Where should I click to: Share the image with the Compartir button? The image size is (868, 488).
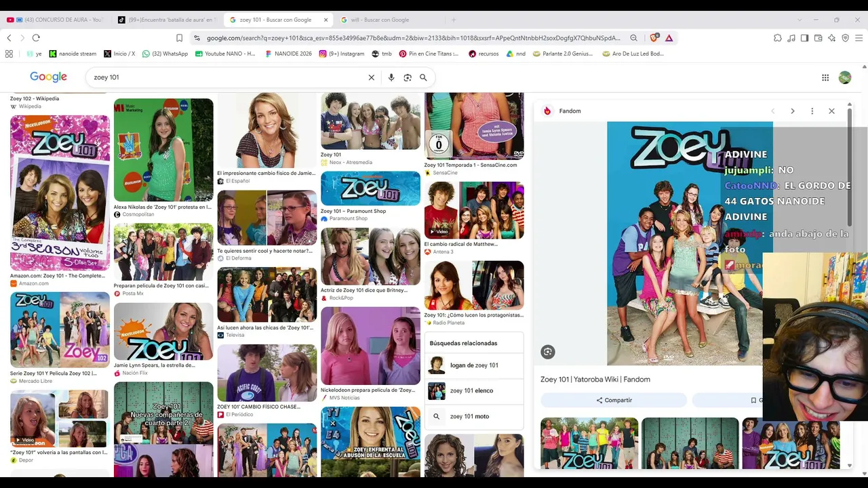coord(614,400)
